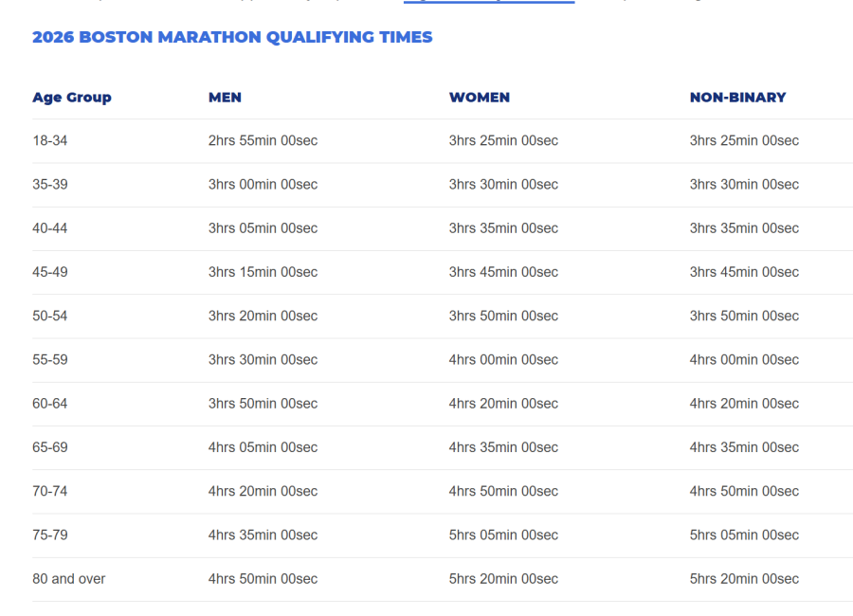Select the active tab's blue underline
This screenshot has width=853, height=616.
(x=489, y=2)
